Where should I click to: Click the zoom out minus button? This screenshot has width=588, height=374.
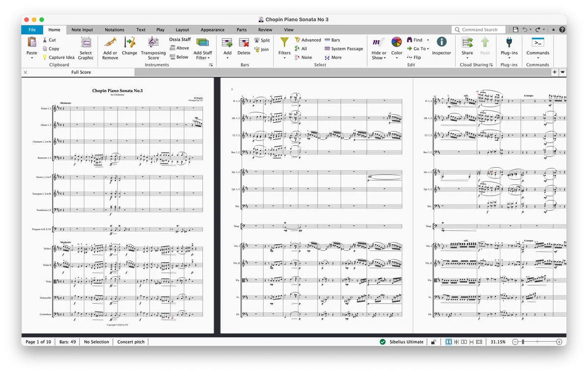(x=515, y=342)
